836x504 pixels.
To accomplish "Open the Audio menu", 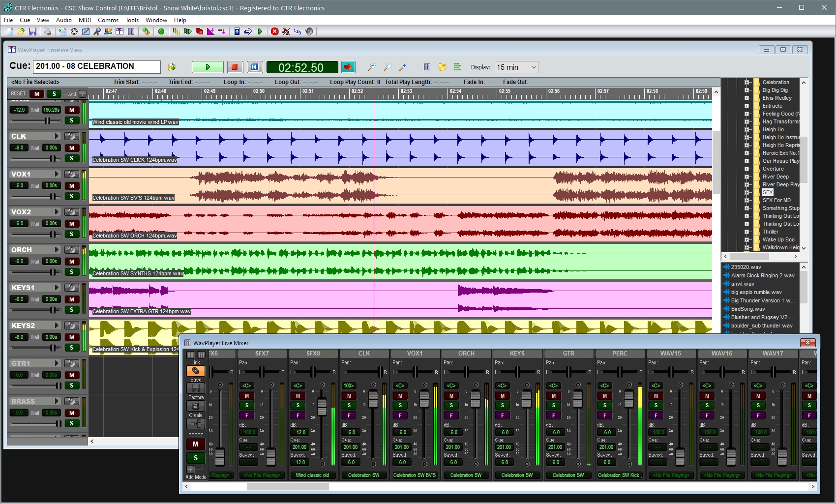I will point(63,20).
